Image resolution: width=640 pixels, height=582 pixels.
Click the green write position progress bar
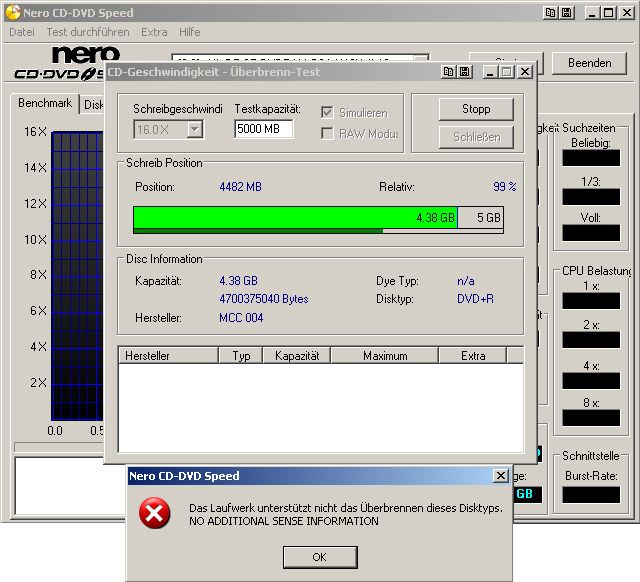296,217
